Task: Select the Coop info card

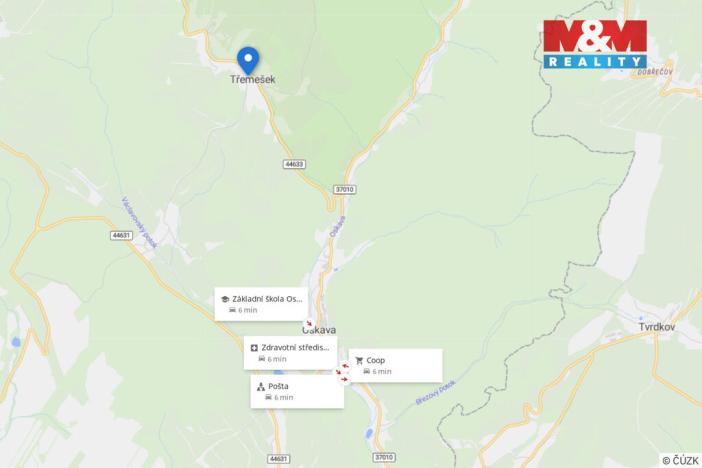Action: click(x=396, y=365)
